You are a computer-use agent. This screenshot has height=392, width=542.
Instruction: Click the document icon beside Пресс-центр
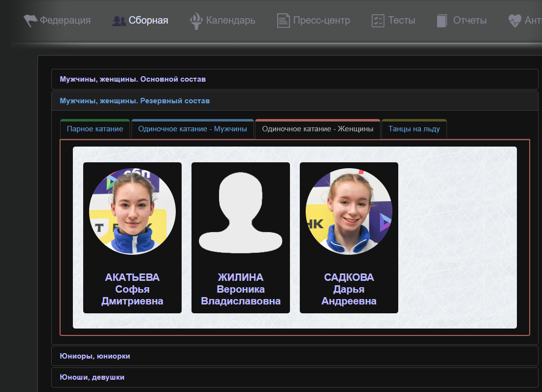283,21
